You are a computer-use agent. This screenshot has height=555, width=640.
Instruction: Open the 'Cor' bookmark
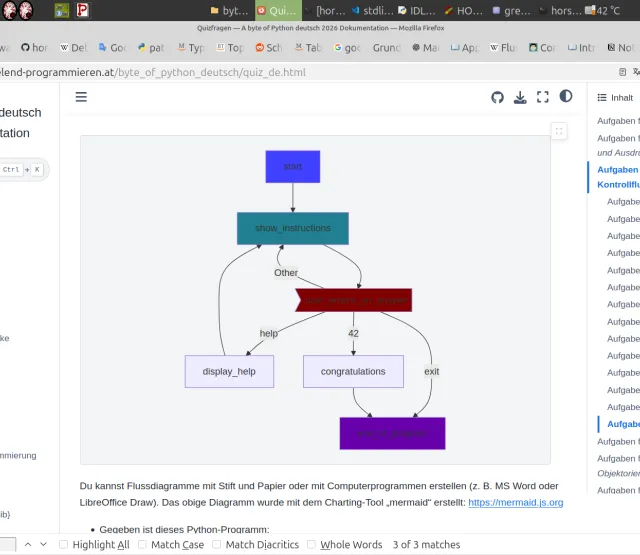[542, 48]
